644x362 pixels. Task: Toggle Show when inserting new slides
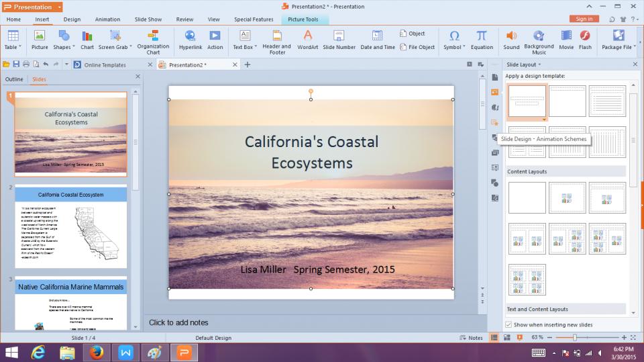pos(508,324)
